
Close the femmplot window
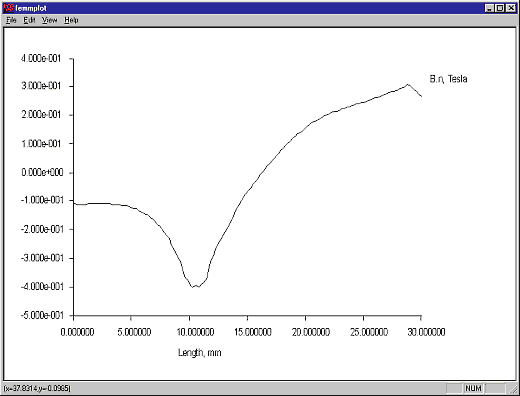pyautogui.click(x=511, y=8)
